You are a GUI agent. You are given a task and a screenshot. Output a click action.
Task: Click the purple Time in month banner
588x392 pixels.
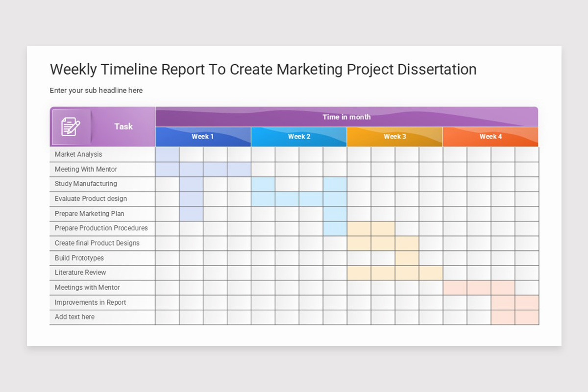pos(346,117)
